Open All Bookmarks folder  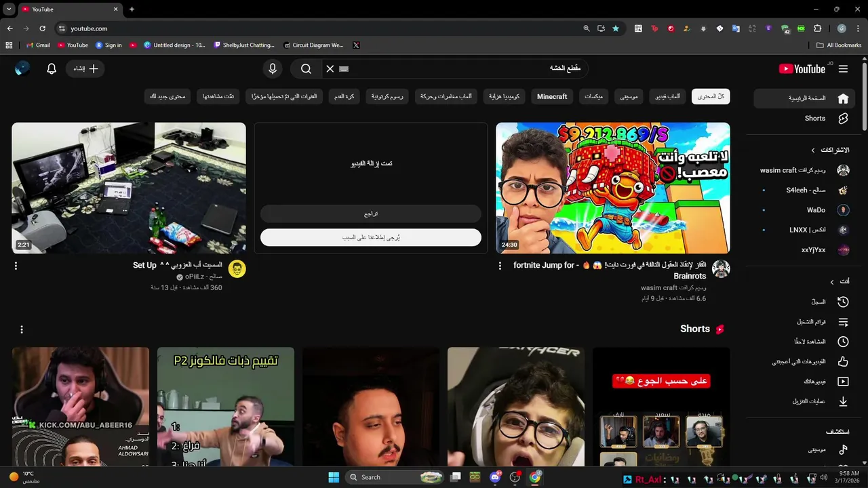click(x=839, y=45)
